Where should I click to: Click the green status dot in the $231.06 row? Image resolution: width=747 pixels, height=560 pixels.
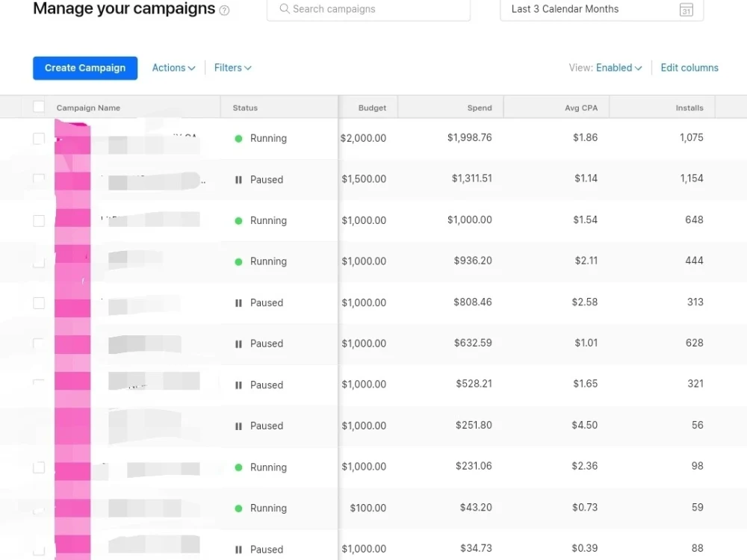pyautogui.click(x=239, y=467)
